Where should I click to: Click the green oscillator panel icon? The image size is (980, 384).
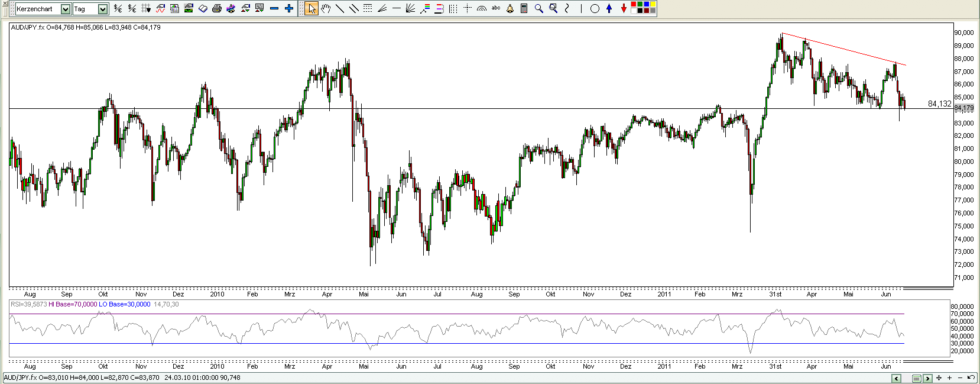tap(189, 8)
